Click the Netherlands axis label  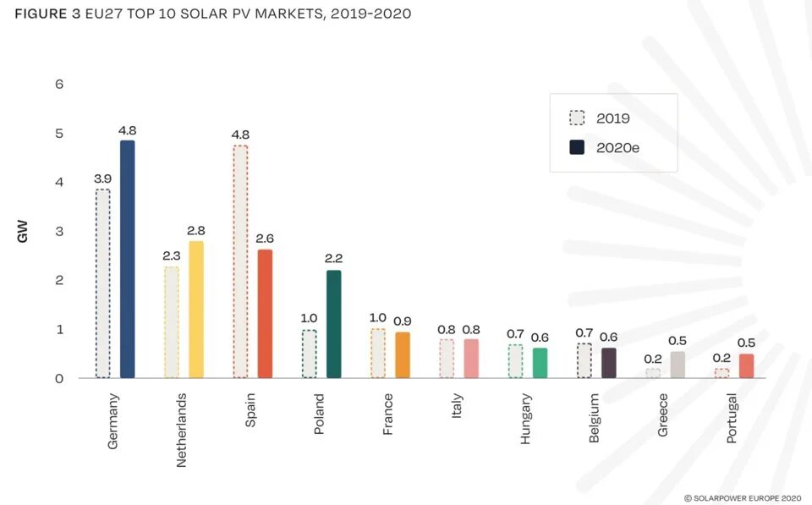pyautogui.click(x=181, y=431)
